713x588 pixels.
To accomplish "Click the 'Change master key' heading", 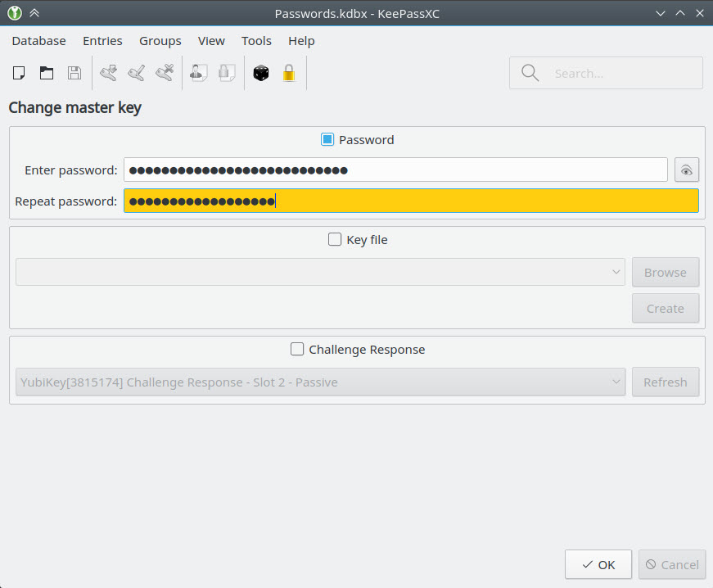I will 75,108.
